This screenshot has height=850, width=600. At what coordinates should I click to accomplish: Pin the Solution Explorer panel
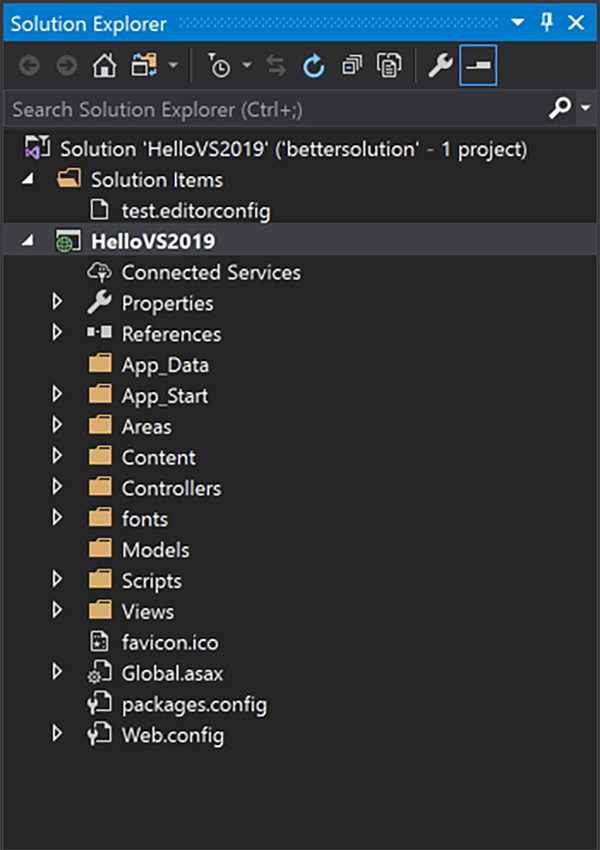[547, 22]
